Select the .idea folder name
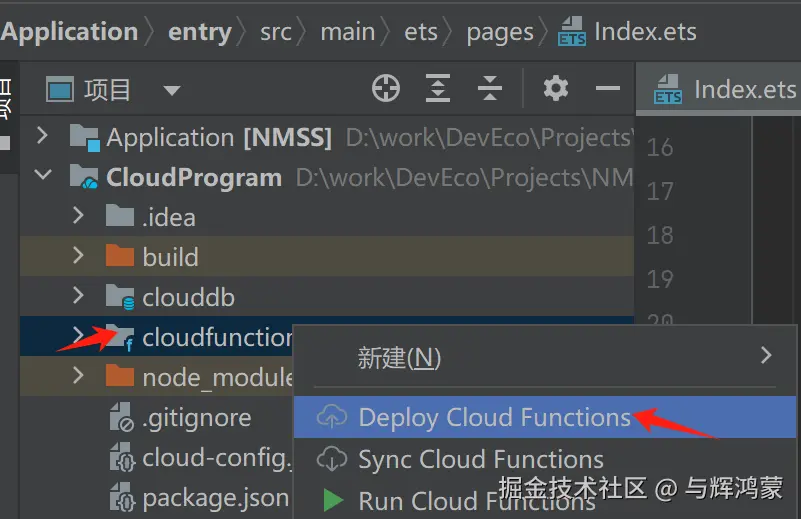This screenshot has height=519, width=801. point(169,218)
